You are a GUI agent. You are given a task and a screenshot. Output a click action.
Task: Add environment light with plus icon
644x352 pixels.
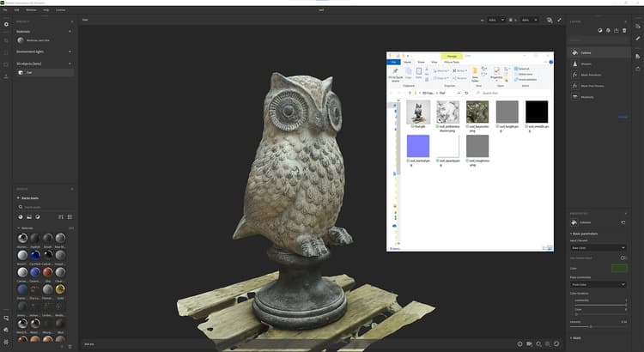coord(70,52)
